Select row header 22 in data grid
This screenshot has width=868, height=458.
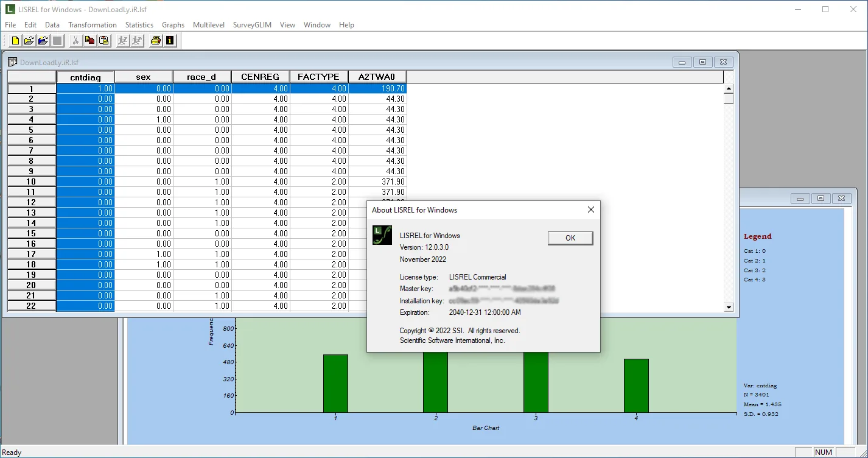[32, 306]
